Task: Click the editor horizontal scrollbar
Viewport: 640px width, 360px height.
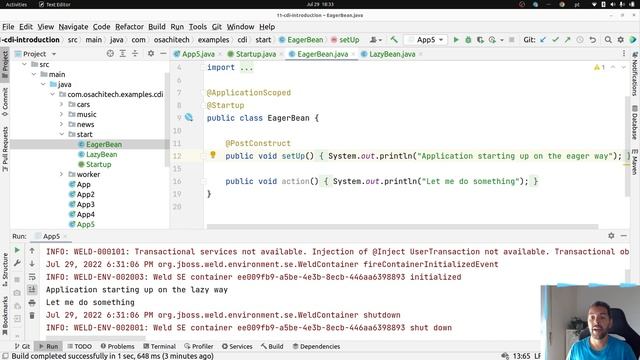Action: click(402, 226)
